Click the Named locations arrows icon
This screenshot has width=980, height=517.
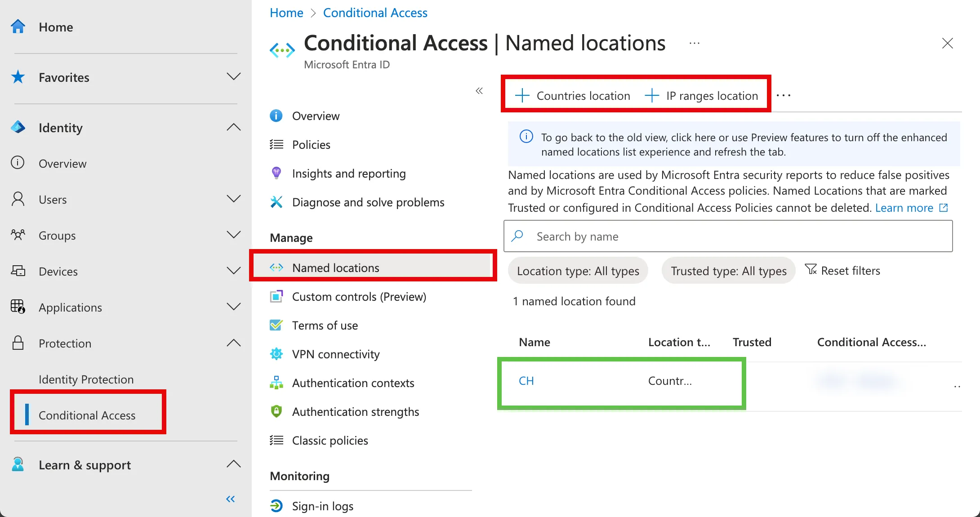click(x=276, y=267)
